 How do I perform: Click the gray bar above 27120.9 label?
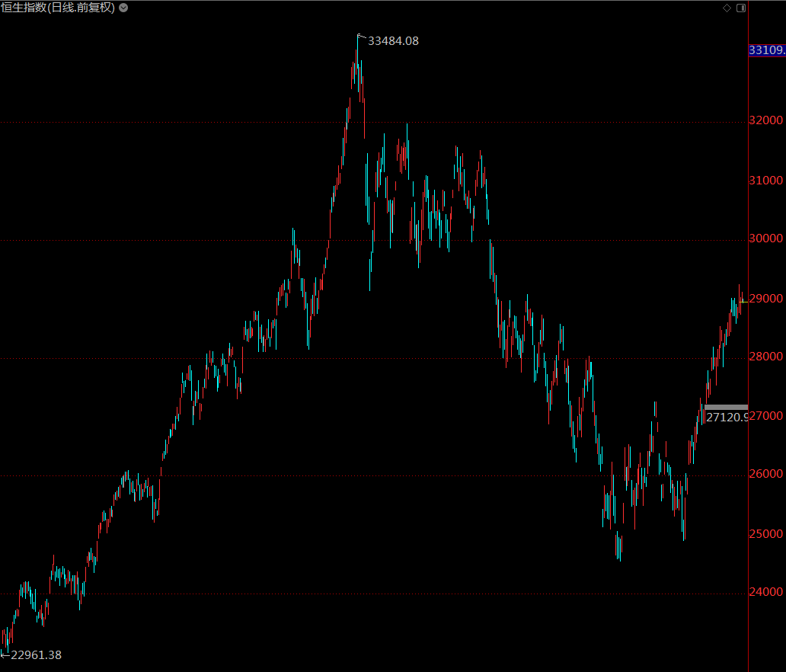[726, 408]
